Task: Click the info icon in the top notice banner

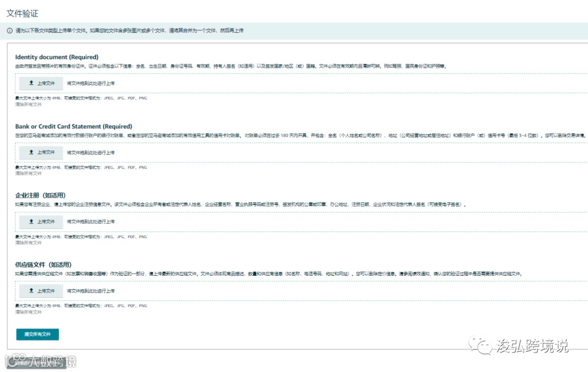Action: click(x=10, y=30)
